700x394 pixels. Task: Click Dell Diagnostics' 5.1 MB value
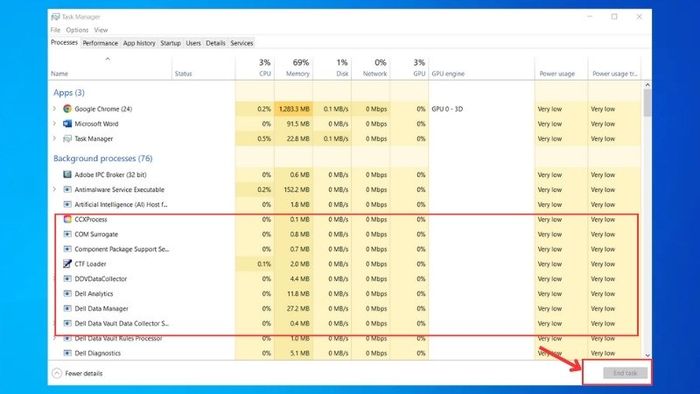300,353
